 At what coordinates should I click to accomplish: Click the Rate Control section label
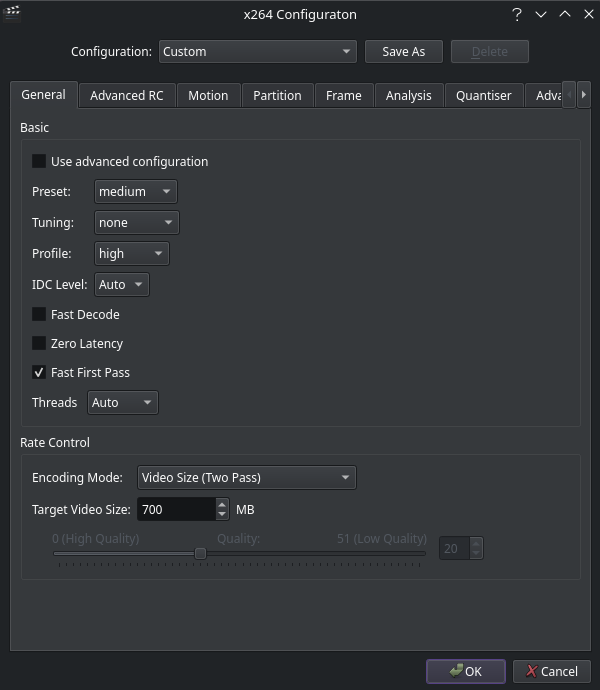pyautogui.click(x=55, y=442)
